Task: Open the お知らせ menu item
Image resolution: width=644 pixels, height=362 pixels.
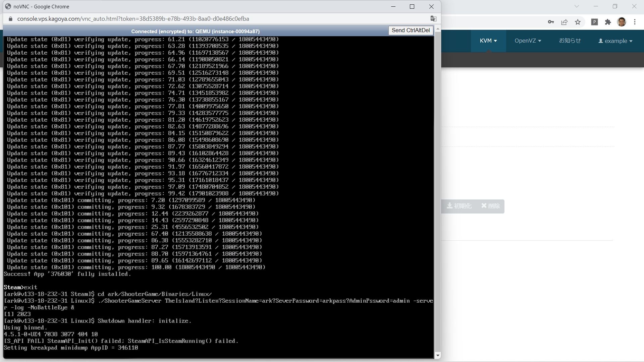Action: [570, 41]
